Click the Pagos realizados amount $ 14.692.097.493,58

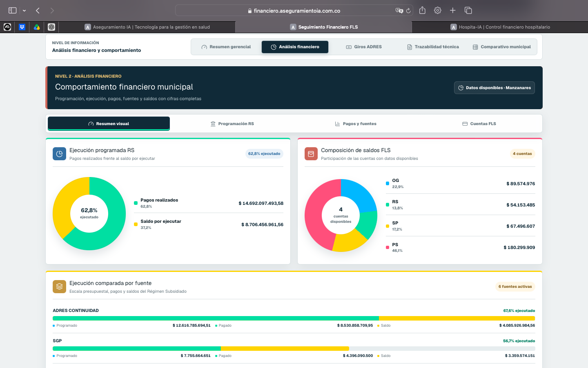[261, 203]
